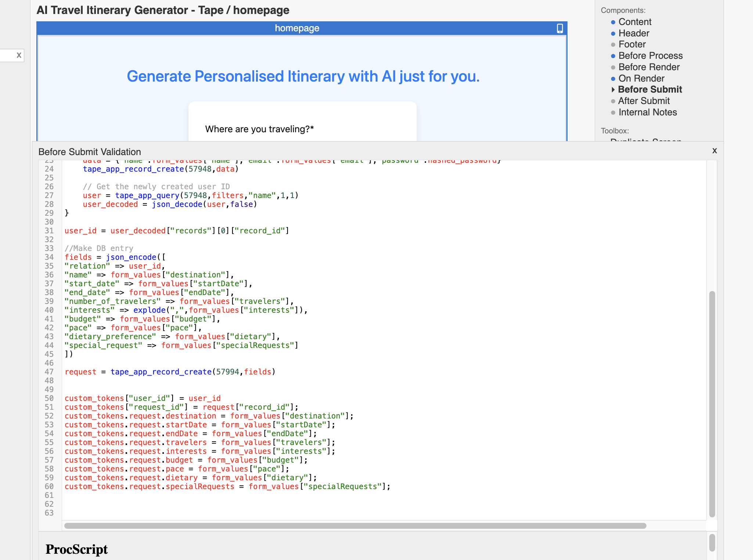Select Internal Notes from Components
753x560 pixels.
click(x=648, y=112)
